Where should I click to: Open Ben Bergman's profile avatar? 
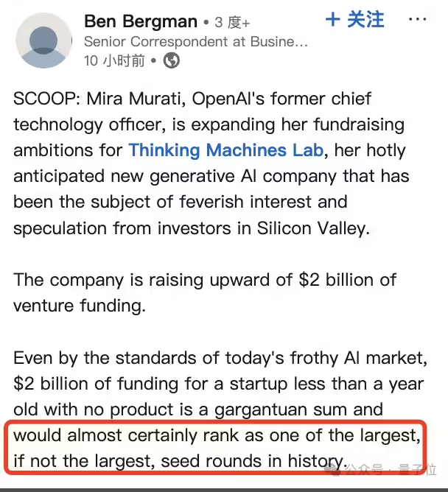(x=43, y=41)
